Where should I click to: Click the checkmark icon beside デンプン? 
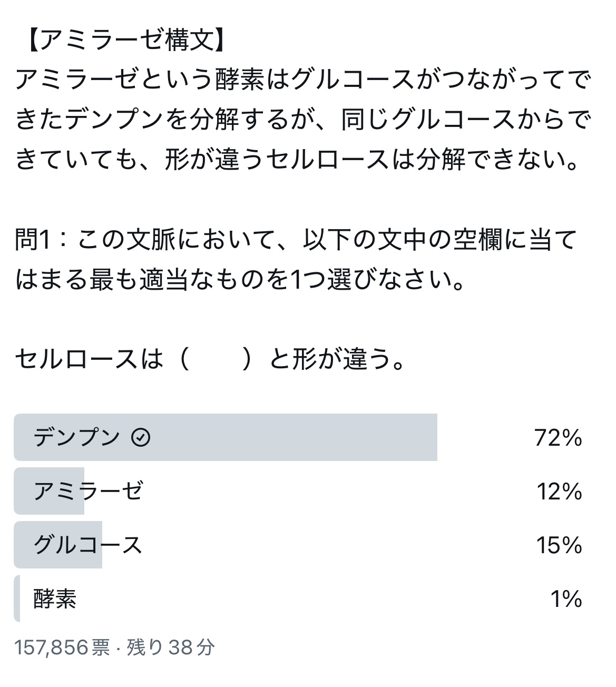click(141, 437)
